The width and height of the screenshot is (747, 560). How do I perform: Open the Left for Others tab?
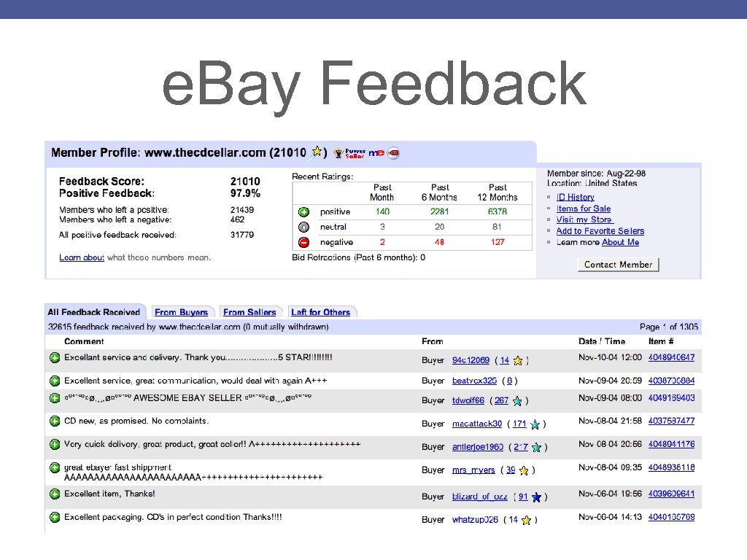tap(321, 312)
